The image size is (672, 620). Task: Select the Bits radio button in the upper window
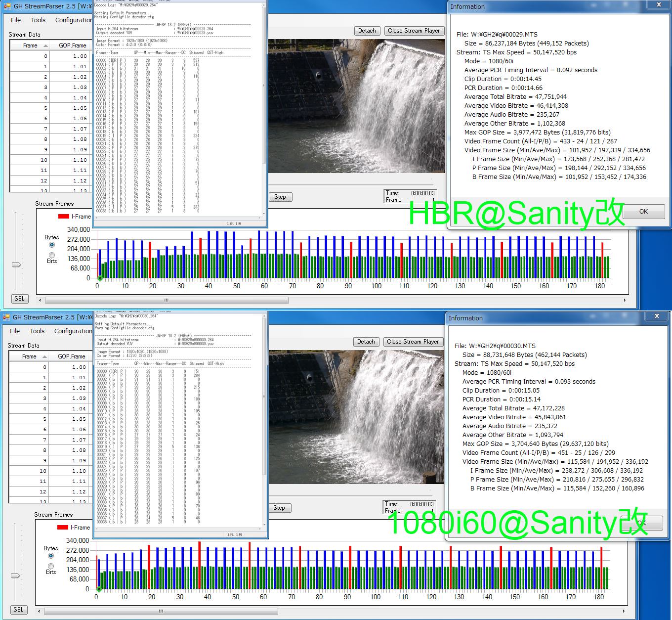(x=52, y=255)
